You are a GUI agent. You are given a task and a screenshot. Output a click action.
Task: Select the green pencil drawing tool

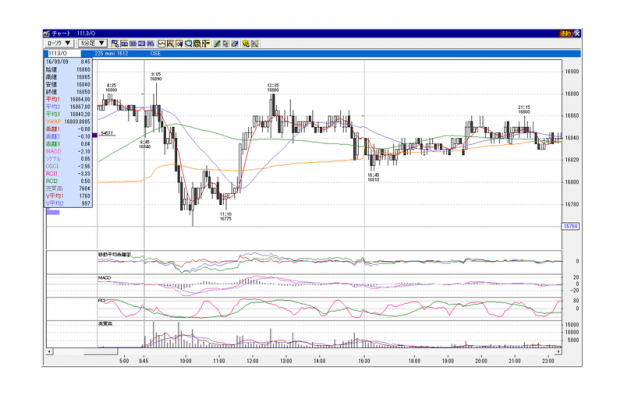(217, 43)
